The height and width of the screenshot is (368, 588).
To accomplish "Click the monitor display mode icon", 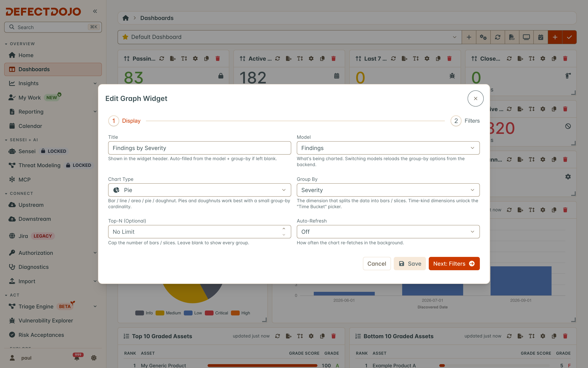I will click(526, 37).
